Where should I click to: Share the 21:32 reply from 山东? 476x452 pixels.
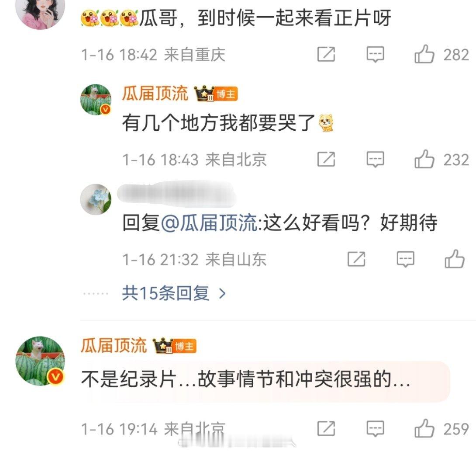pos(356,259)
